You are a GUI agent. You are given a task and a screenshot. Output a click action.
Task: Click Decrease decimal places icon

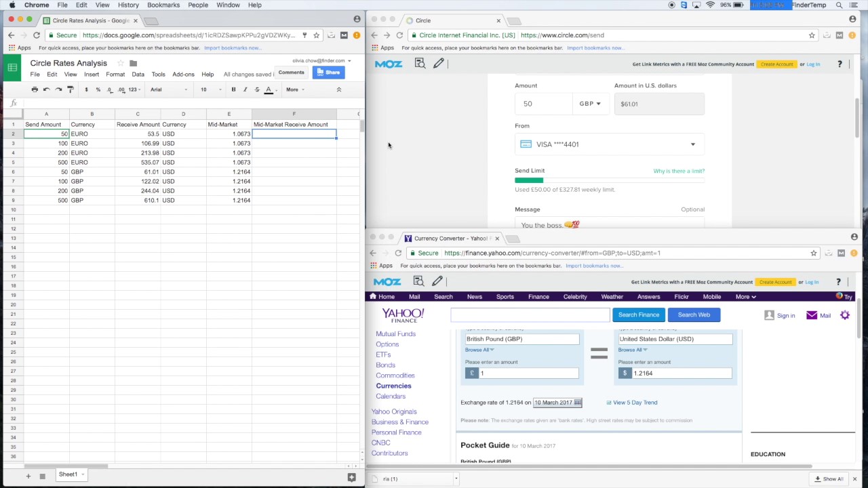(x=109, y=89)
